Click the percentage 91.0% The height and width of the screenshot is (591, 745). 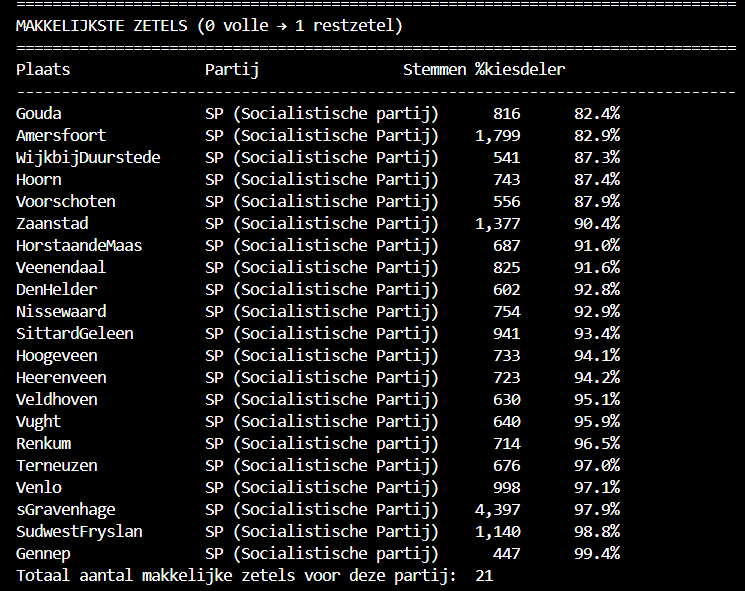(x=597, y=246)
